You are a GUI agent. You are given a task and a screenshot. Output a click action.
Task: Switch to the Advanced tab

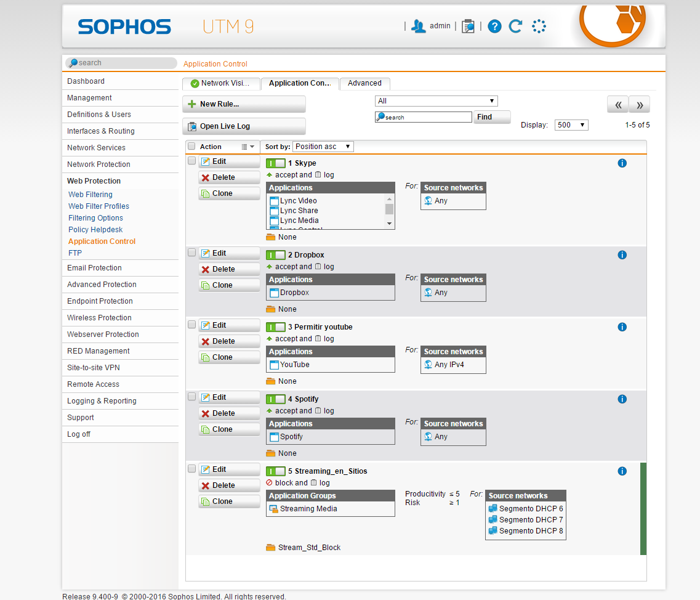(364, 84)
